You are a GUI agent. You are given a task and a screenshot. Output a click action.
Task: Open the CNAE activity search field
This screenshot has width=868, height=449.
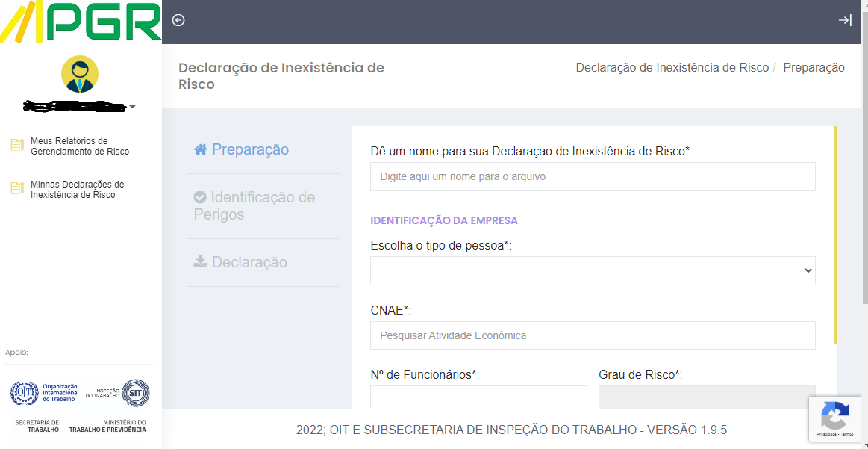[x=592, y=335]
